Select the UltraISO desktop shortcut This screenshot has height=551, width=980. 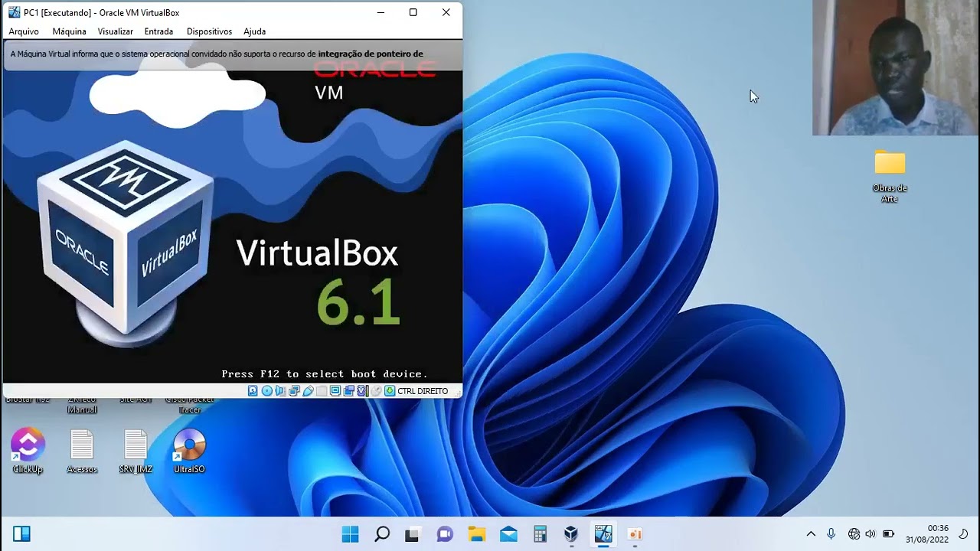coord(189,452)
